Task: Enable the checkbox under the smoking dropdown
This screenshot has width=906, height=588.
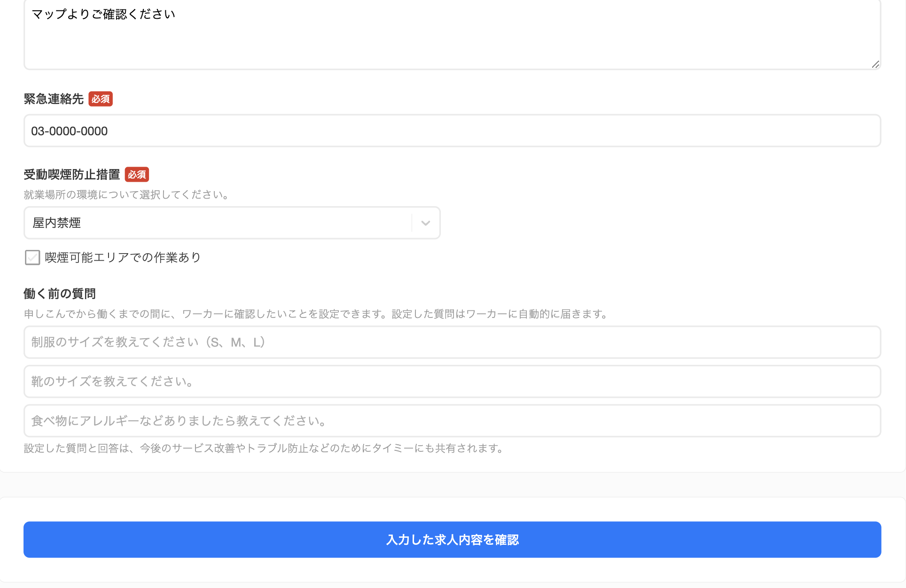Action: coord(32,257)
